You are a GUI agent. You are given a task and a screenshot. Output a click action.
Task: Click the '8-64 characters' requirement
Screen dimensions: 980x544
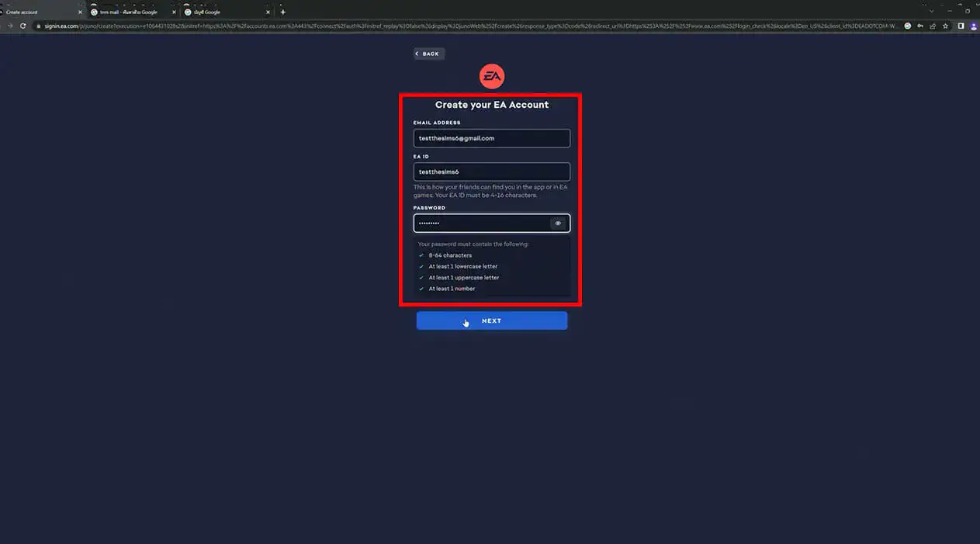coord(450,255)
